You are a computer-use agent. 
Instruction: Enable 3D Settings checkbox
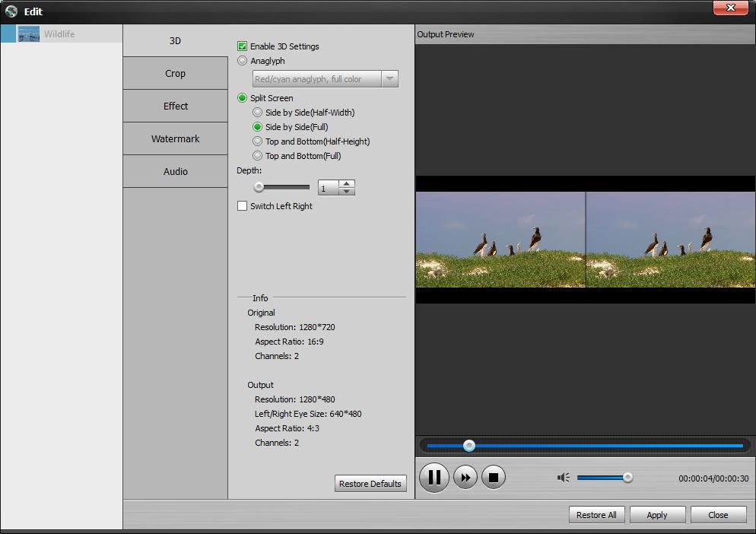tap(243, 46)
